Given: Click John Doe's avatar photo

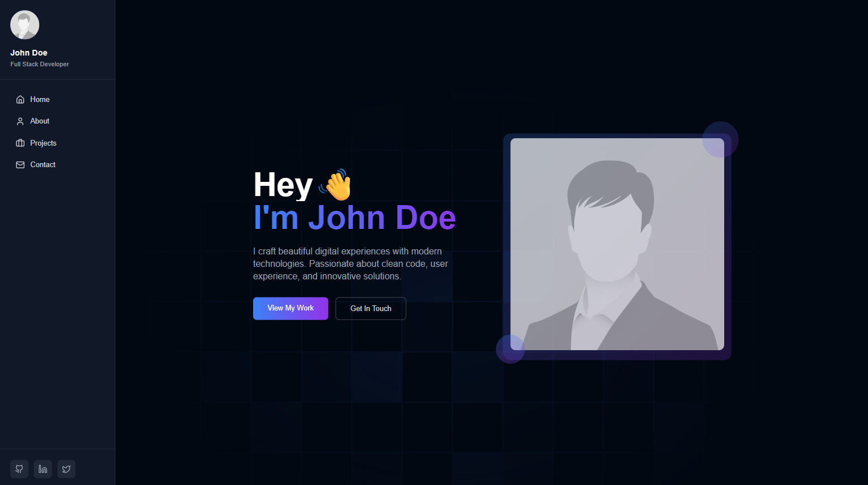Looking at the screenshot, I should tap(24, 24).
